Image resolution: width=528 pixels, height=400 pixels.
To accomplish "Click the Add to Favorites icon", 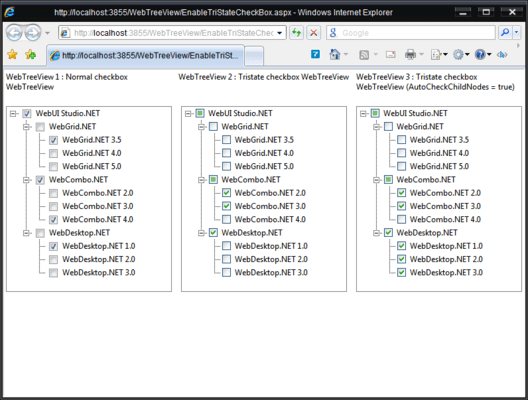I will 31,54.
